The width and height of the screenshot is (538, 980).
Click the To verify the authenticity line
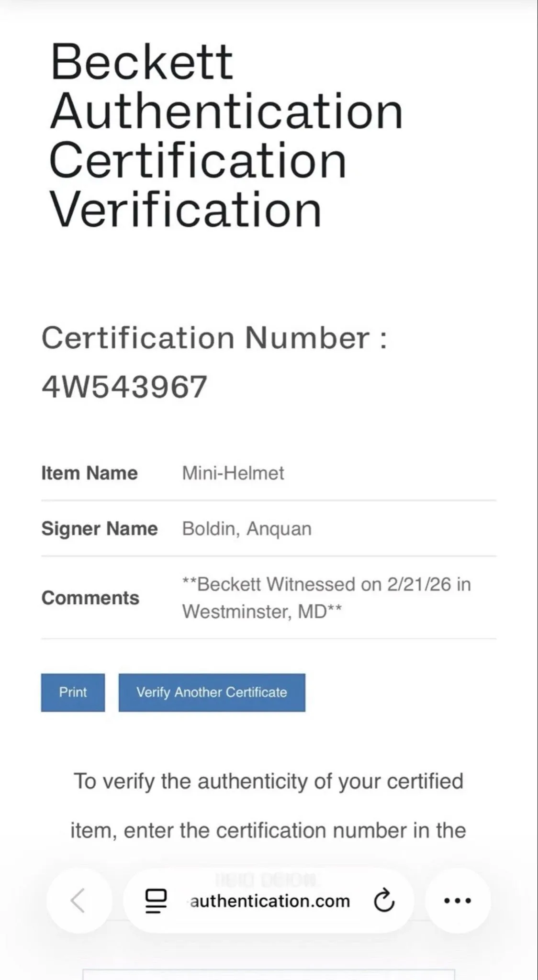click(269, 781)
